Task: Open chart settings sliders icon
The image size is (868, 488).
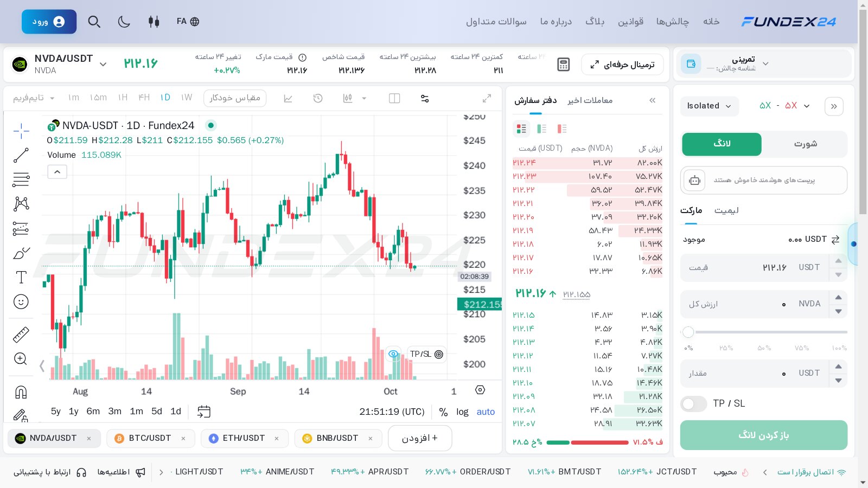Action: click(x=425, y=98)
